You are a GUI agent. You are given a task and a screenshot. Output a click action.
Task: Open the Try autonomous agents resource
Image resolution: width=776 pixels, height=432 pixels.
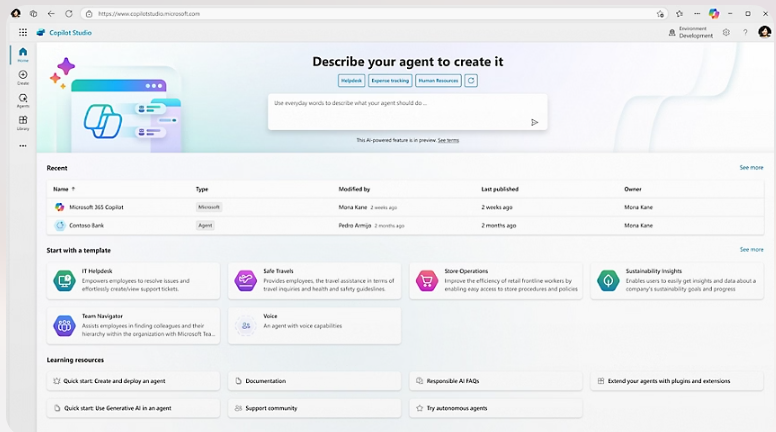click(459, 408)
